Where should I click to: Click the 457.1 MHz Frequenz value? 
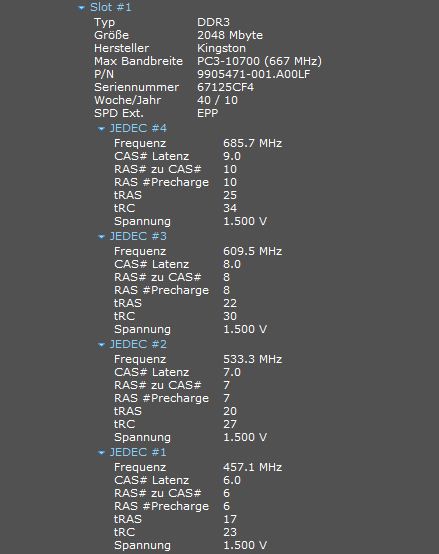coord(253,467)
